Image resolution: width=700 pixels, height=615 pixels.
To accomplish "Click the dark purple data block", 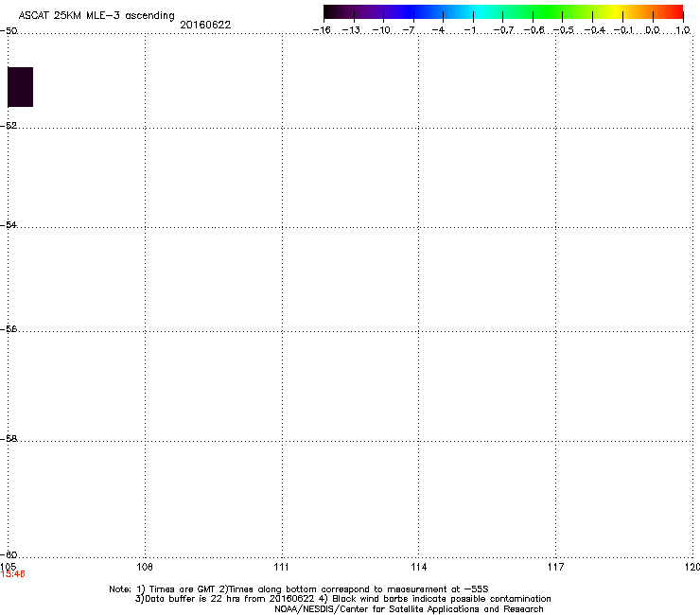I will 20,87.
